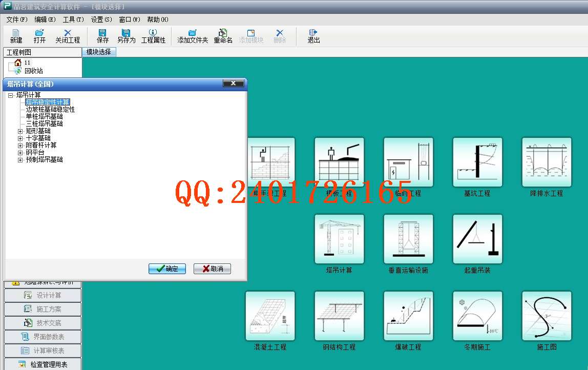Select the 混凝土工程 module icon
Image resolution: width=588 pixels, height=370 pixels.
pos(270,316)
